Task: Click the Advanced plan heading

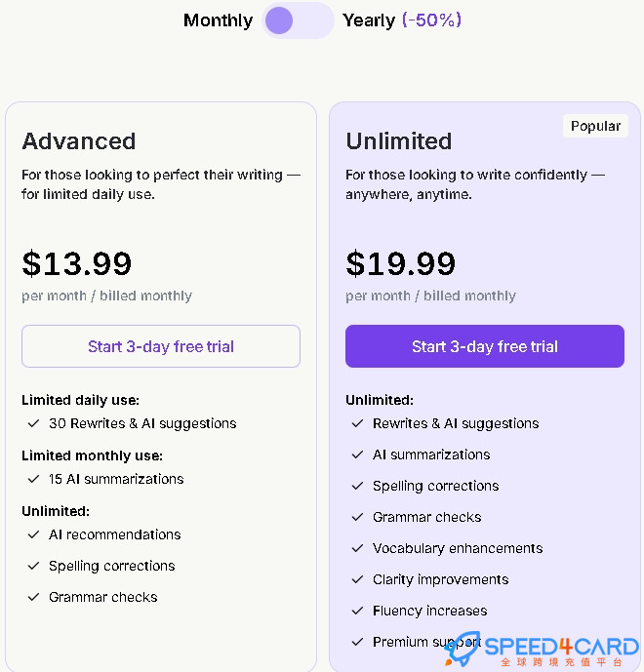Action: (79, 141)
